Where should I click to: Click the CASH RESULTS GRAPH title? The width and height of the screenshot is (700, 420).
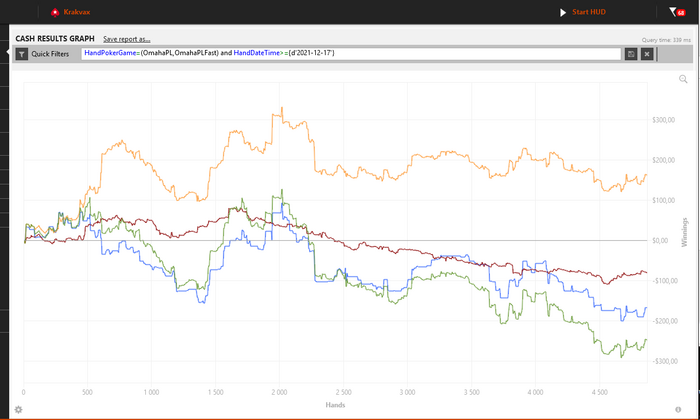(55, 39)
